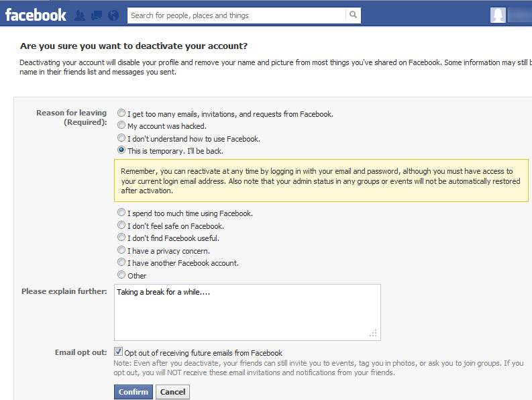Click the profile picture thumbnail

[498, 15]
